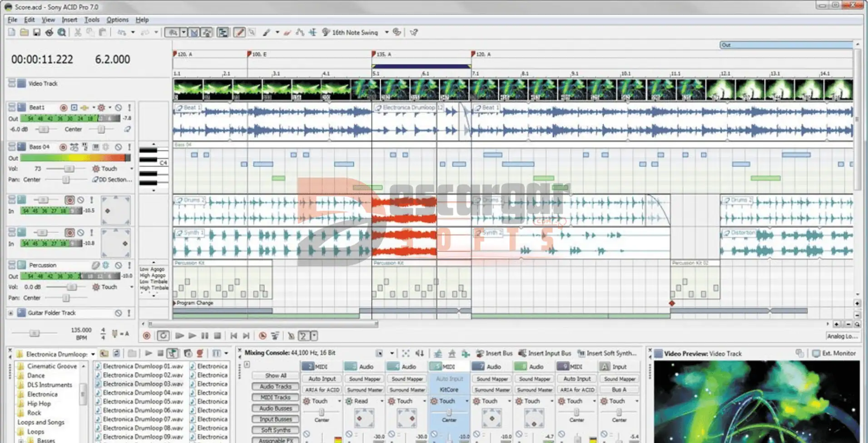Open the Tools menu
The image size is (868, 443).
92,20
